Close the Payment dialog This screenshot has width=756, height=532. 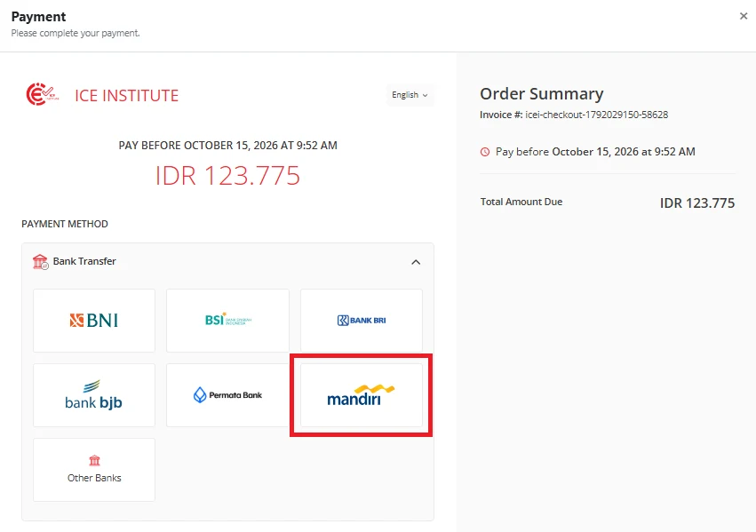tap(744, 16)
